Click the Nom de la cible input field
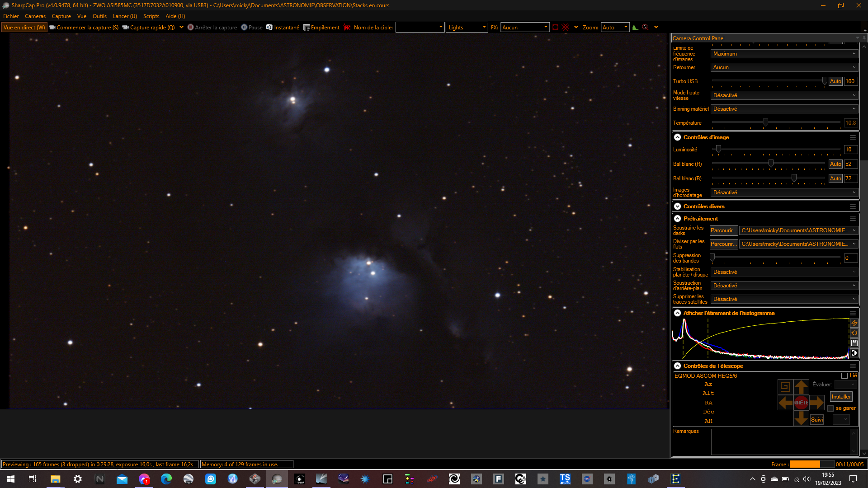This screenshot has width=868, height=488. [420, 27]
